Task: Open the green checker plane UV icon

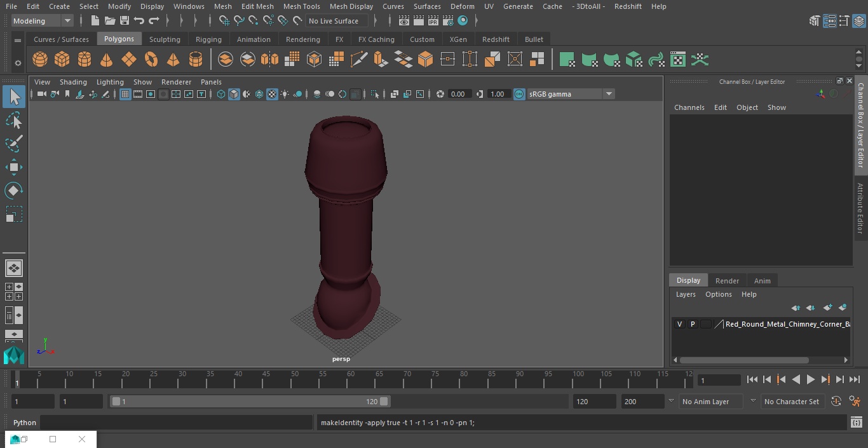Action: pos(567,60)
